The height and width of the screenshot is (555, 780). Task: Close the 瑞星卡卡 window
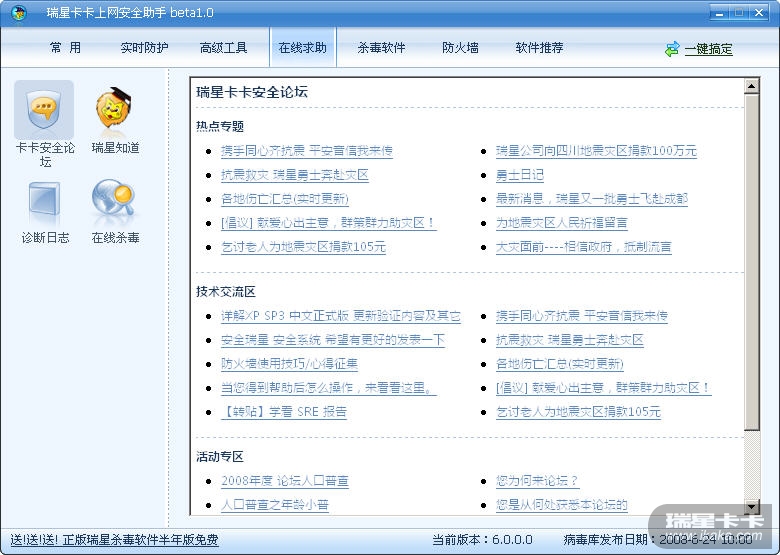(x=760, y=12)
